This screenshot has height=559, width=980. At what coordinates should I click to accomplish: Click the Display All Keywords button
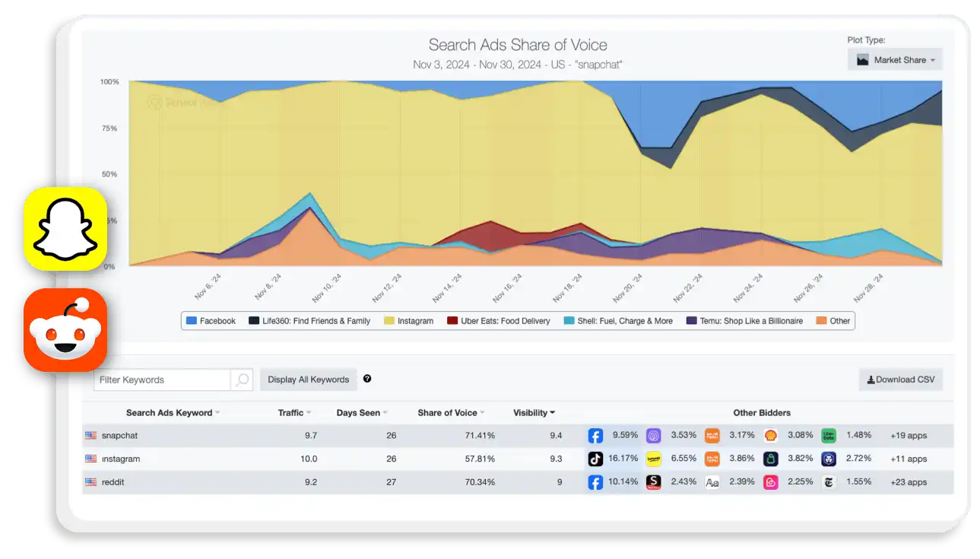click(x=308, y=379)
